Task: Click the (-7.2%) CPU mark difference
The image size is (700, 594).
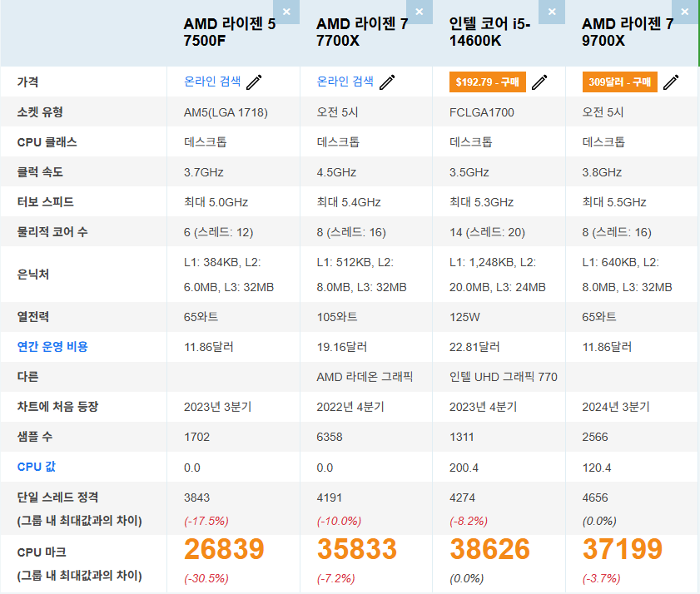Action: click(336, 578)
